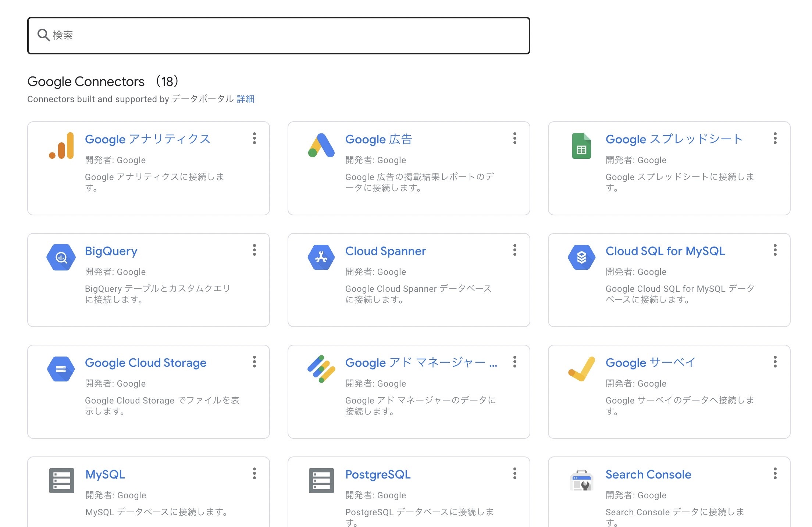
Task: Open more options for BigQuery card
Action: (x=254, y=250)
